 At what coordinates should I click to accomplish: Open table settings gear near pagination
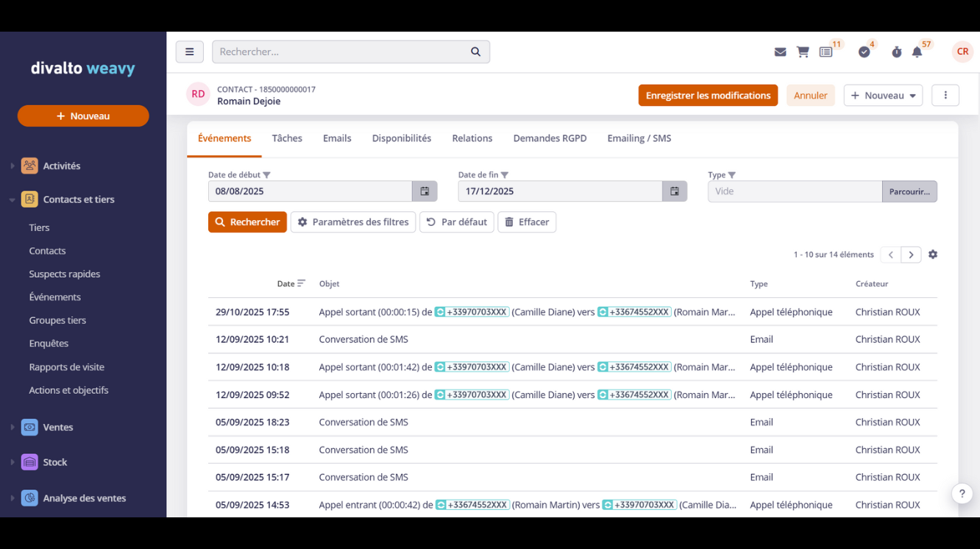click(933, 254)
